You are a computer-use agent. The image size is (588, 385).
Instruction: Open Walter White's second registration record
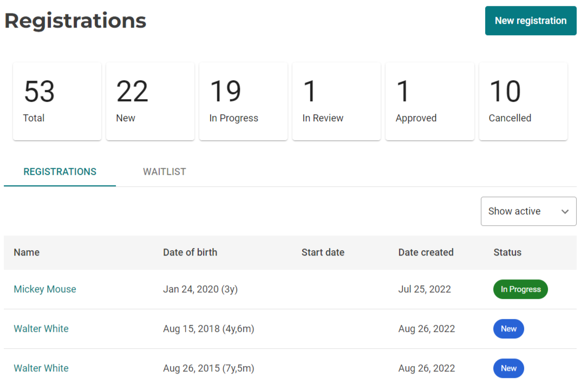(x=41, y=368)
